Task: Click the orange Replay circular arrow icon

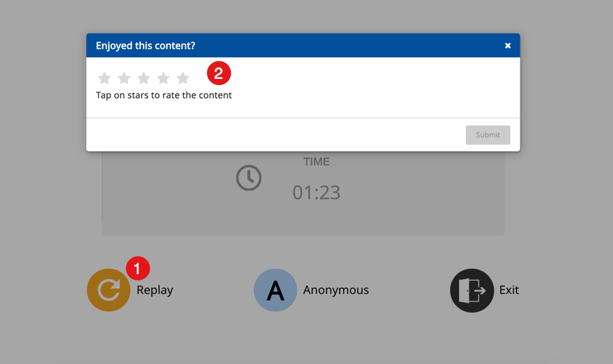Action: [x=108, y=291]
